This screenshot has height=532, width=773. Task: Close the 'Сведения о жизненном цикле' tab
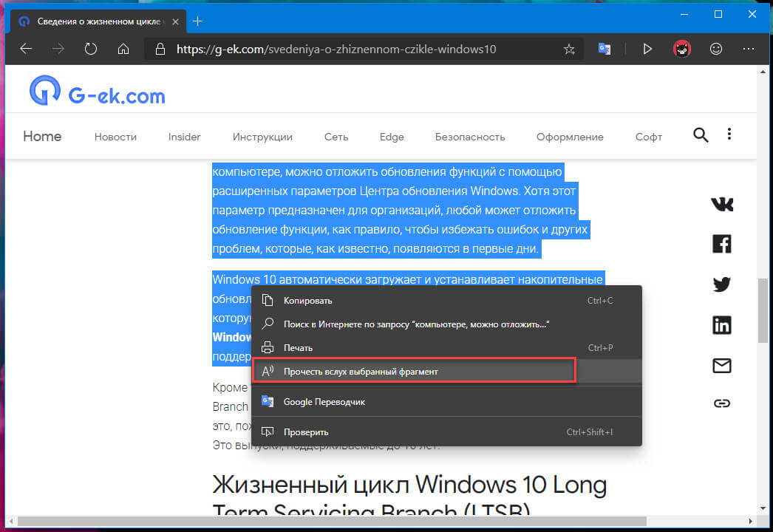(175, 21)
